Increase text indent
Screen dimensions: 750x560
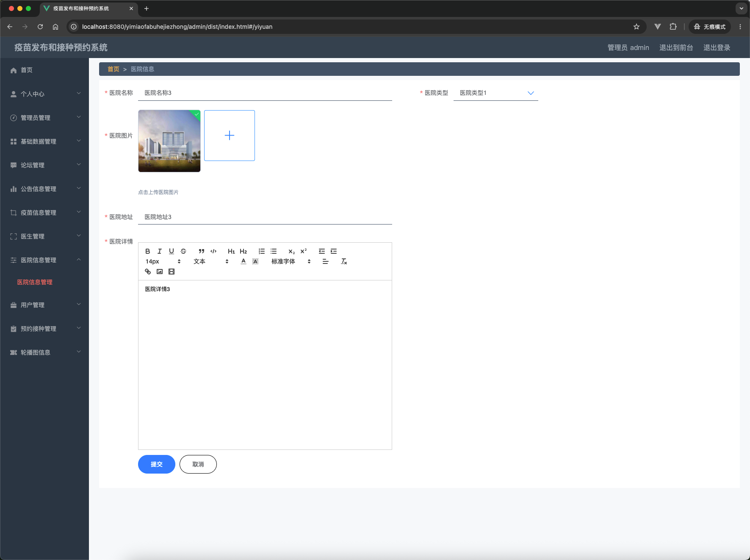pyautogui.click(x=334, y=251)
